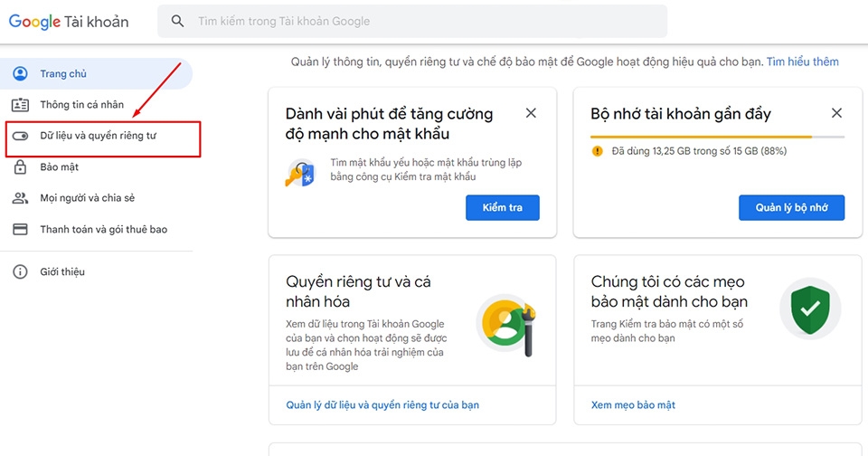Click the Dữ liệu và quyền riêng tư toggle icon
Viewport: 868px width, 456px height.
click(x=20, y=137)
